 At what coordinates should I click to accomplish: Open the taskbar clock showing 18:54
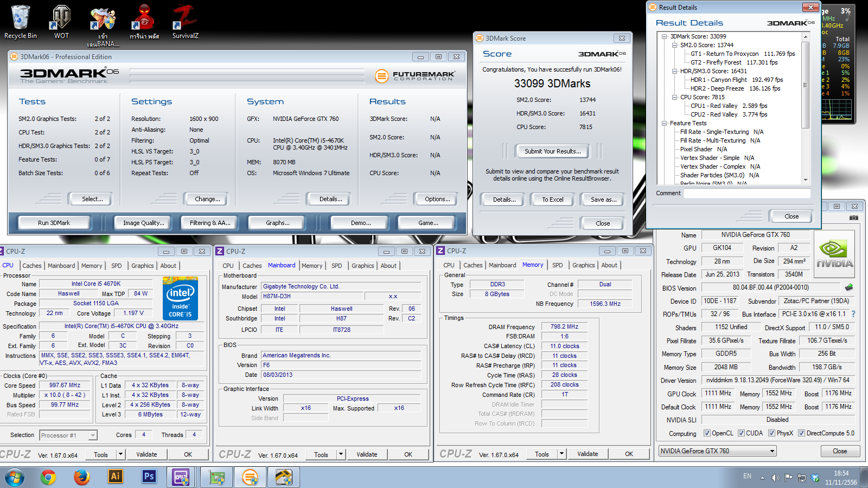(841, 478)
